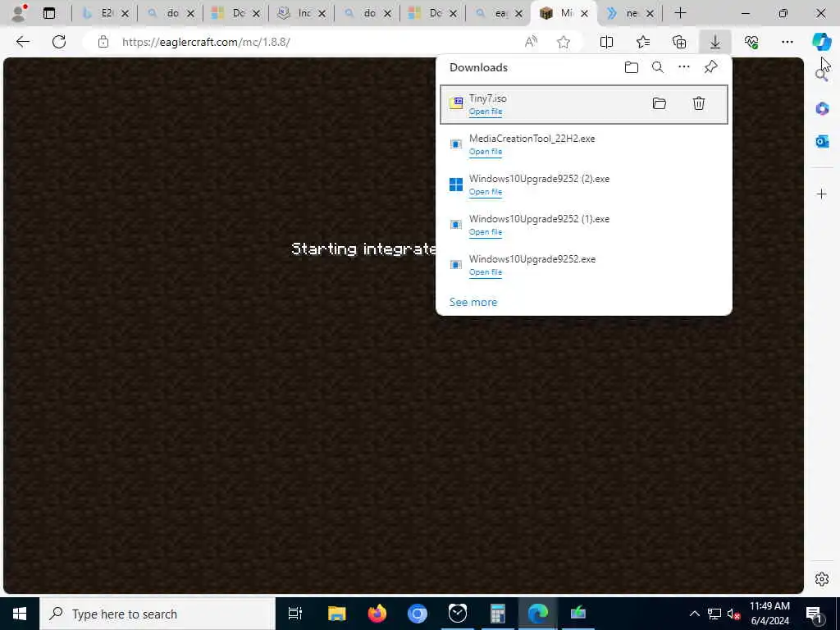Open a new tab
The width and height of the screenshot is (840, 630).
(x=680, y=13)
